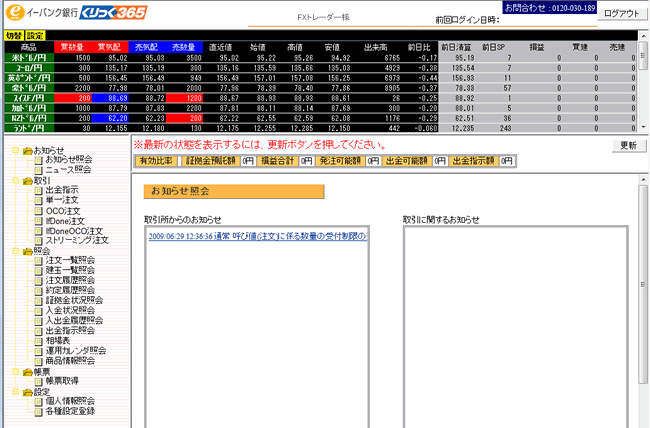The width and height of the screenshot is (650, 428).
Task: Click the rates table scroll up arrow
Action: coord(643,36)
